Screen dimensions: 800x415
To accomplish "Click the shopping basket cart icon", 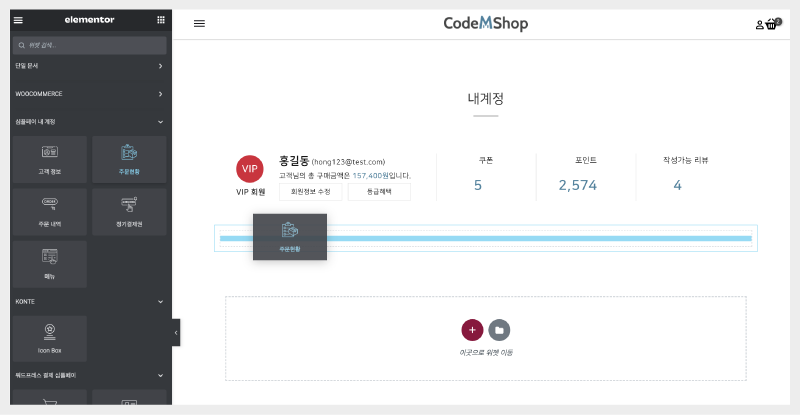I will [772, 24].
